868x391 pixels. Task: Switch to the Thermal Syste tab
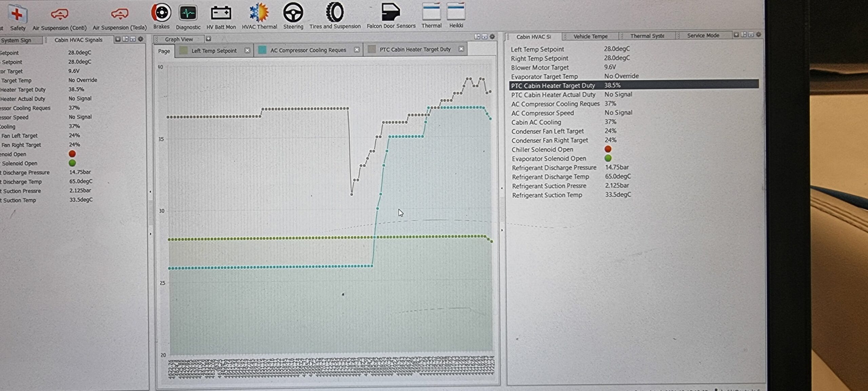(x=647, y=36)
